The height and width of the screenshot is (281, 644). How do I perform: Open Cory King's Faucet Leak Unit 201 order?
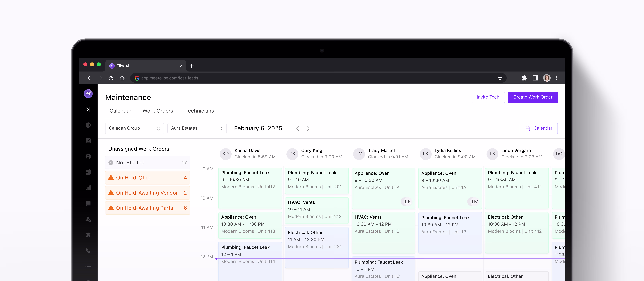[x=317, y=181]
